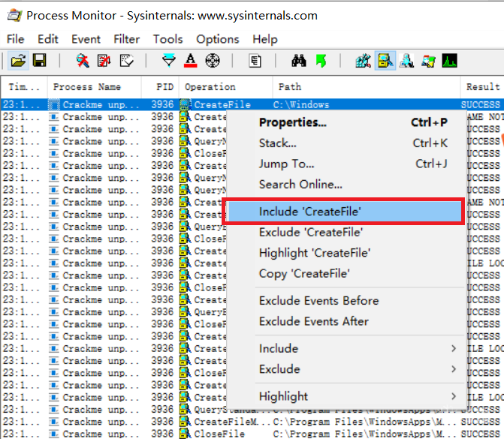
Task: Click the CreateFile cell in the selected row
Action: 222,105
